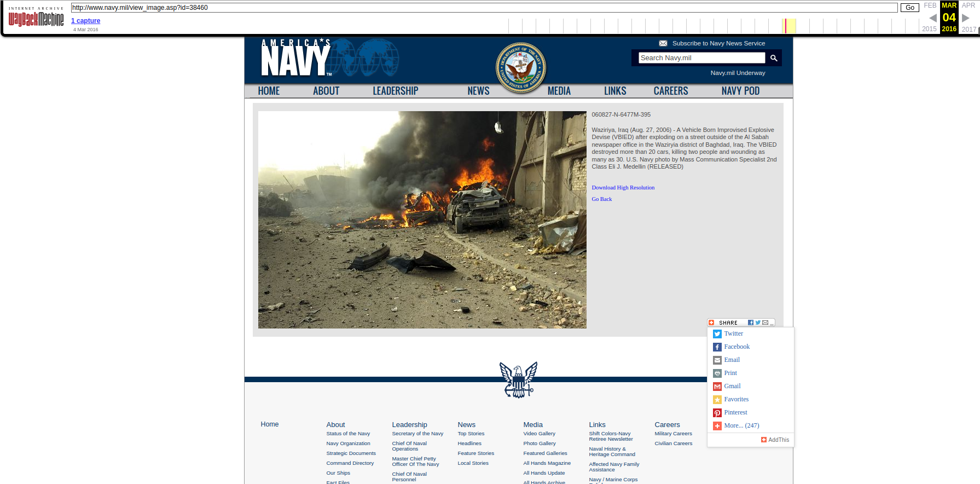Click the burning car photo
The width and height of the screenshot is (980, 484).
422,220
